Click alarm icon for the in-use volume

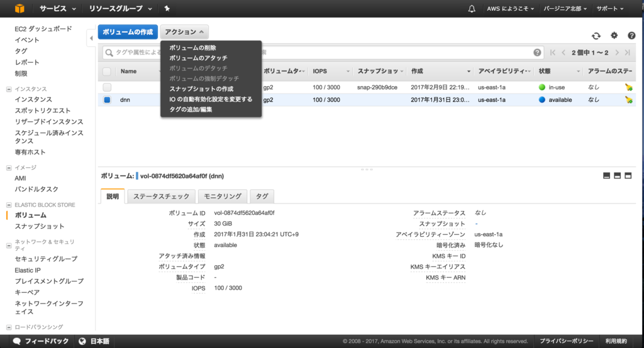[629, 87]
